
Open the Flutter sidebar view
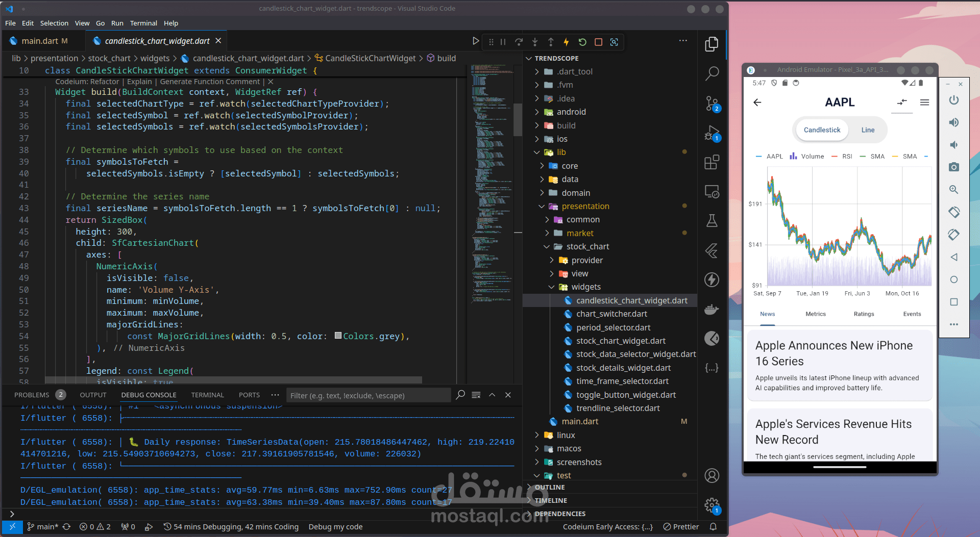tap(712, 250)
